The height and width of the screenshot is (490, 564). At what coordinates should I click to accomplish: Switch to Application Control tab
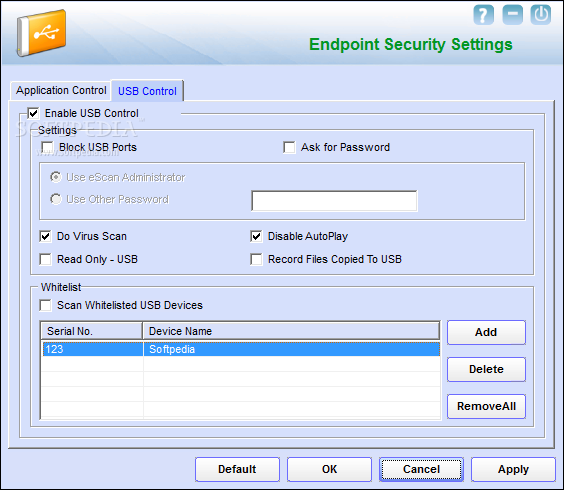[x=61, y=90]
